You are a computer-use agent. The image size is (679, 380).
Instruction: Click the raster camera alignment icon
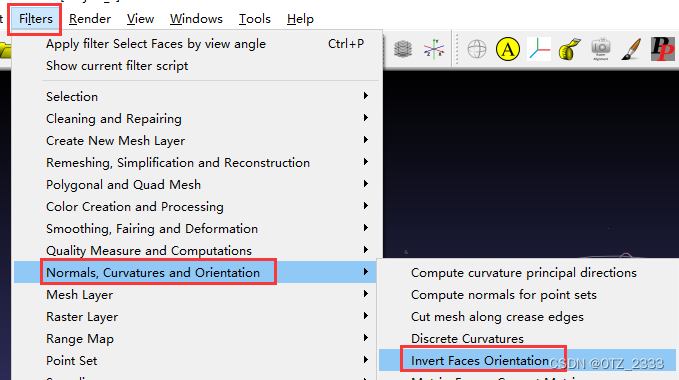[x=601, y=49]
